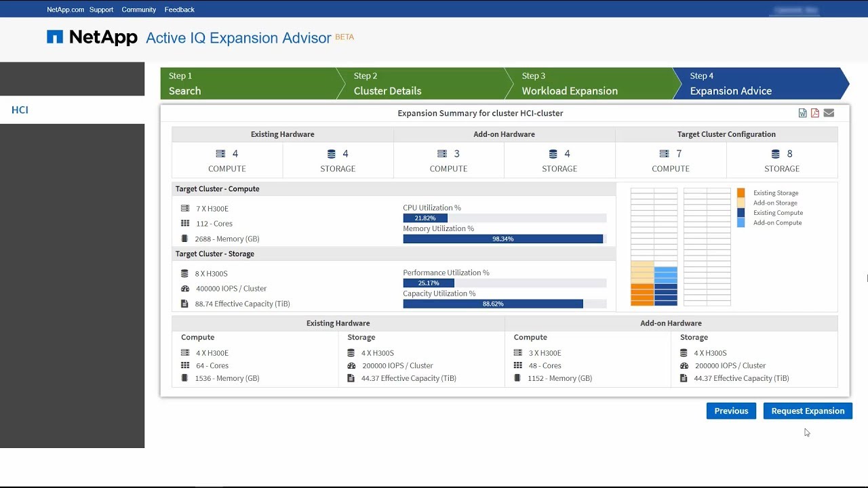Go back to Step 1 Search
Viewport: 868px width, 488px height.
pos(251,83)
